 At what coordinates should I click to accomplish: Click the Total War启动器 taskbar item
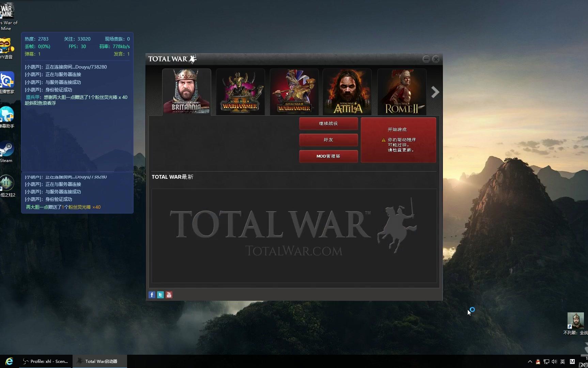100,361
